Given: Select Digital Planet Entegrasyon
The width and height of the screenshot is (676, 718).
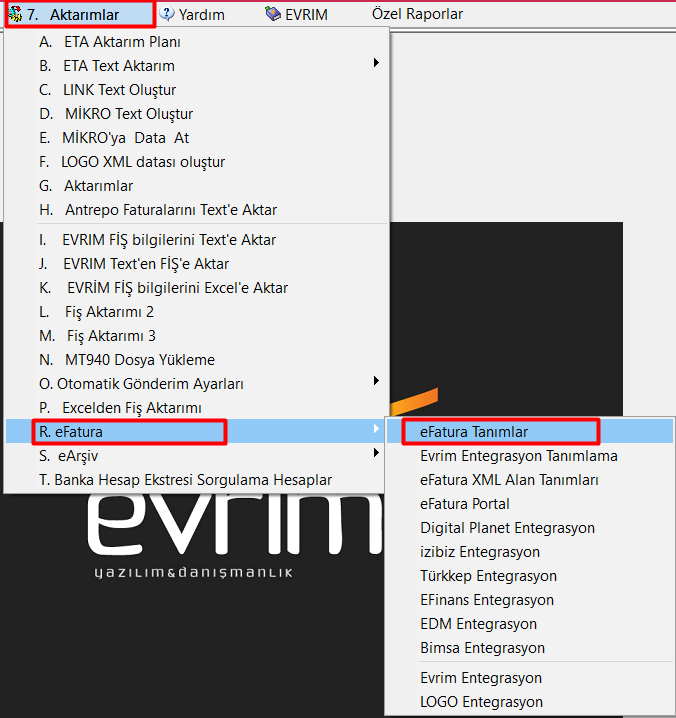Looking at the screenshot, I should 530,528.
